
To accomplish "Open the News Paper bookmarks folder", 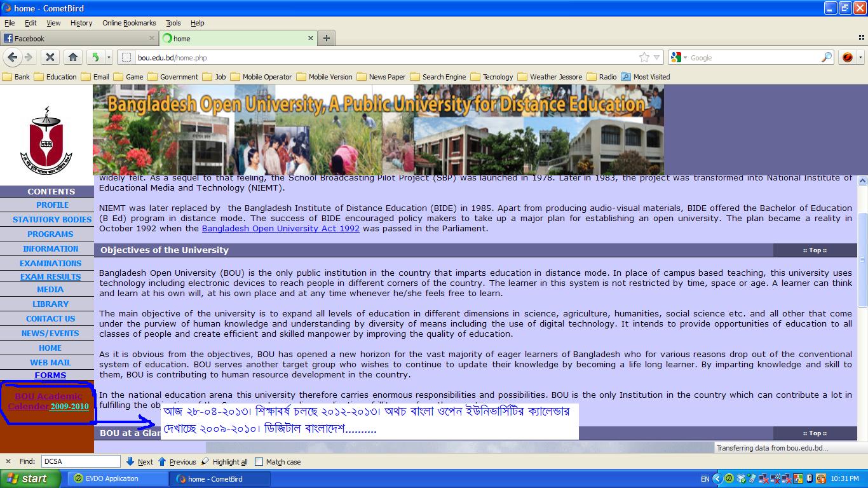I will pos(381,77).
